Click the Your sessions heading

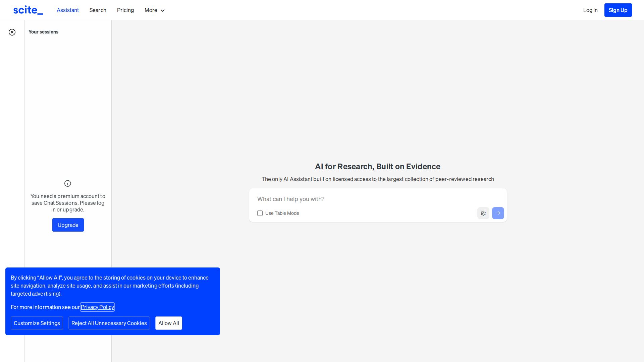[x=43, y=32]
